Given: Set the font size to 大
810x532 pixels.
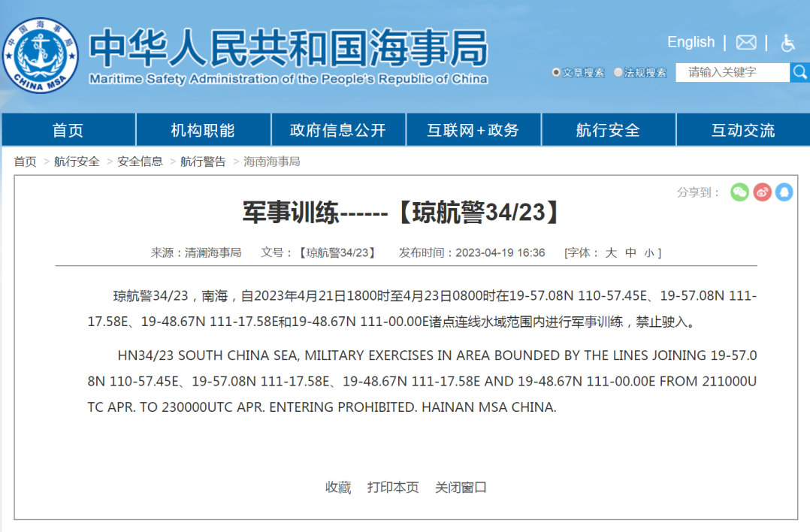Looking at the screenshot, I should (x=611, y=253).
